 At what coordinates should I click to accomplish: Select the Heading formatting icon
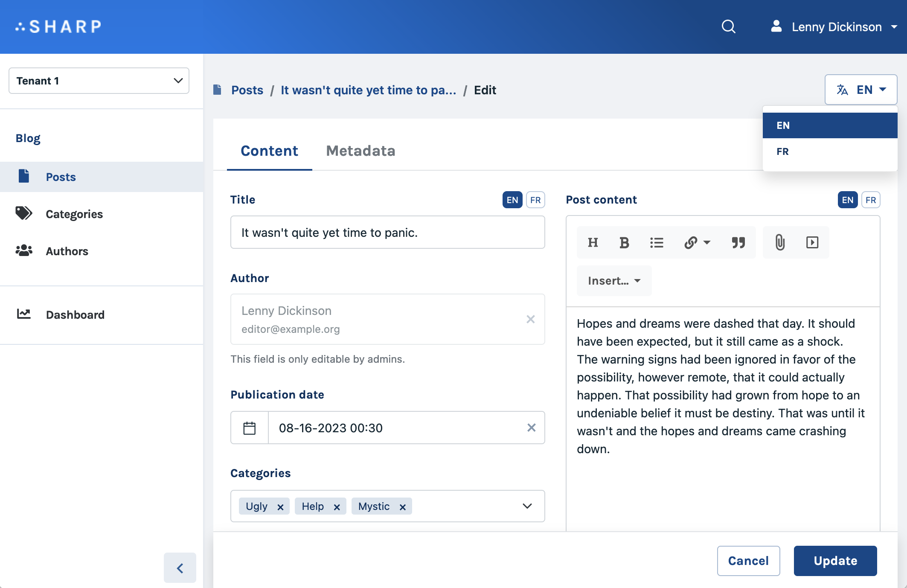point(593,242)
